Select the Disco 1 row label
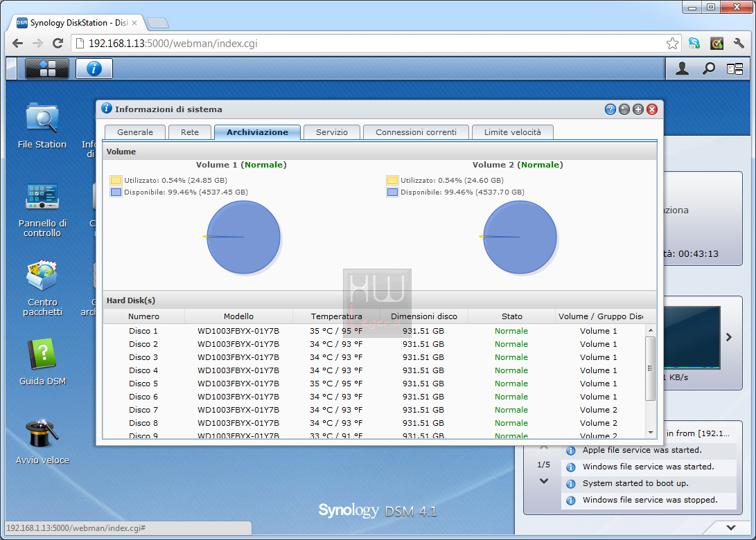The height and width of the screenshot is (540, 756). pyautogui.click(x=143, y=331)
